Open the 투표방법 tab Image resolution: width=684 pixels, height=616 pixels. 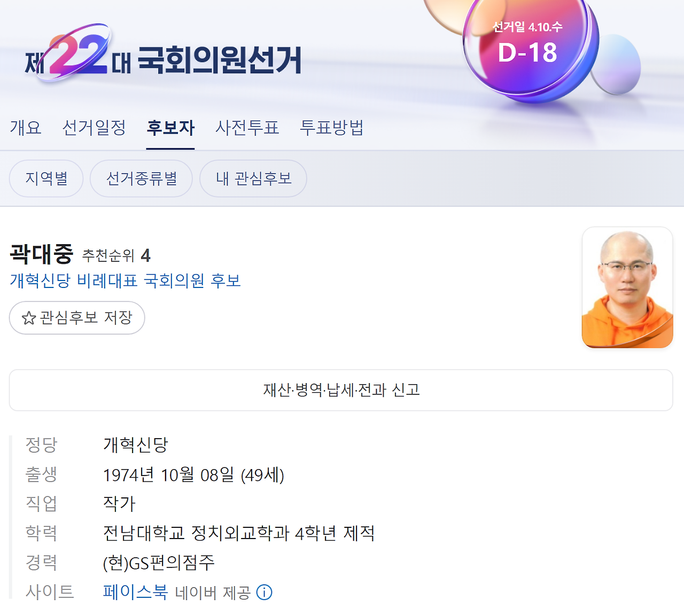(x=331, y=128)
